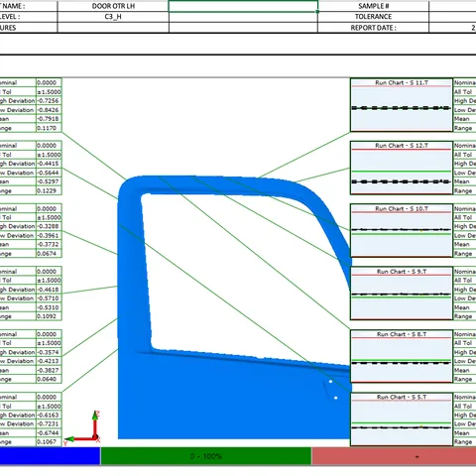The height and width of the screenshot is (476, 476).
Task: Click the high deviation value -0.6163 cell
Action: pos(49,415)
